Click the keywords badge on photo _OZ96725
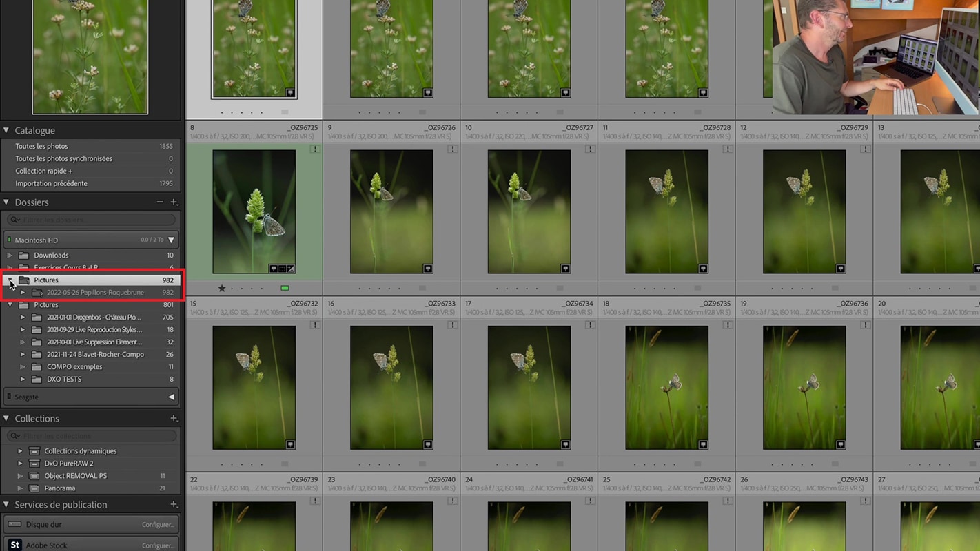Screen dimensions: 980x551 [274, 269]
